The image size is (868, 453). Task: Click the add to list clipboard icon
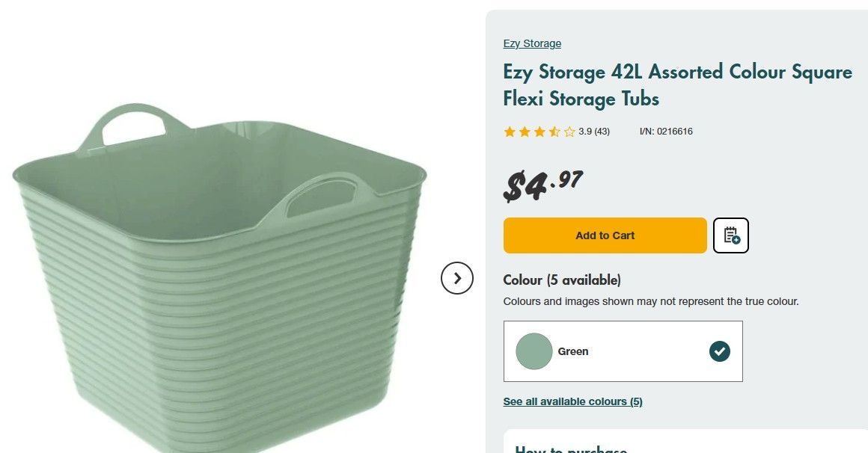pos(731,235)
